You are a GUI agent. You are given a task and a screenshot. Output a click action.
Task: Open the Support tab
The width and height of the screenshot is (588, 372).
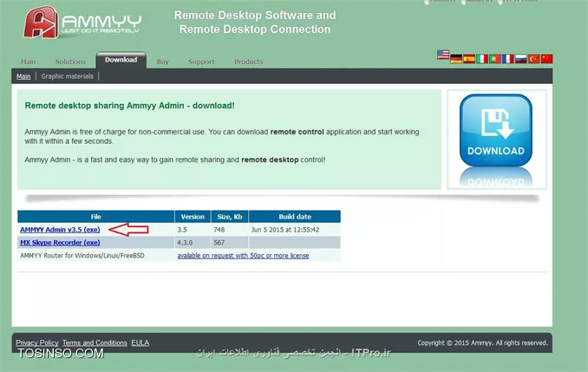(x=201, y=62)
